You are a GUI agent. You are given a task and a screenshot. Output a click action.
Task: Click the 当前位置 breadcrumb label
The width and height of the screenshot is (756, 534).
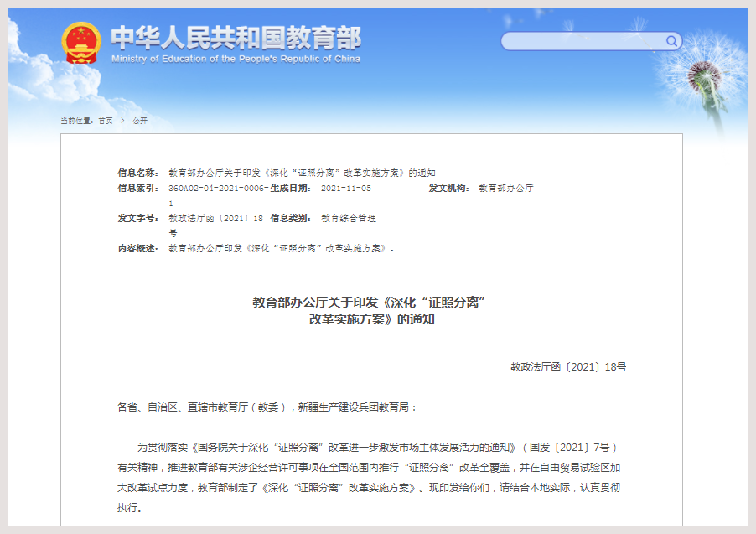pyautogui.click(x=77, y=121)
